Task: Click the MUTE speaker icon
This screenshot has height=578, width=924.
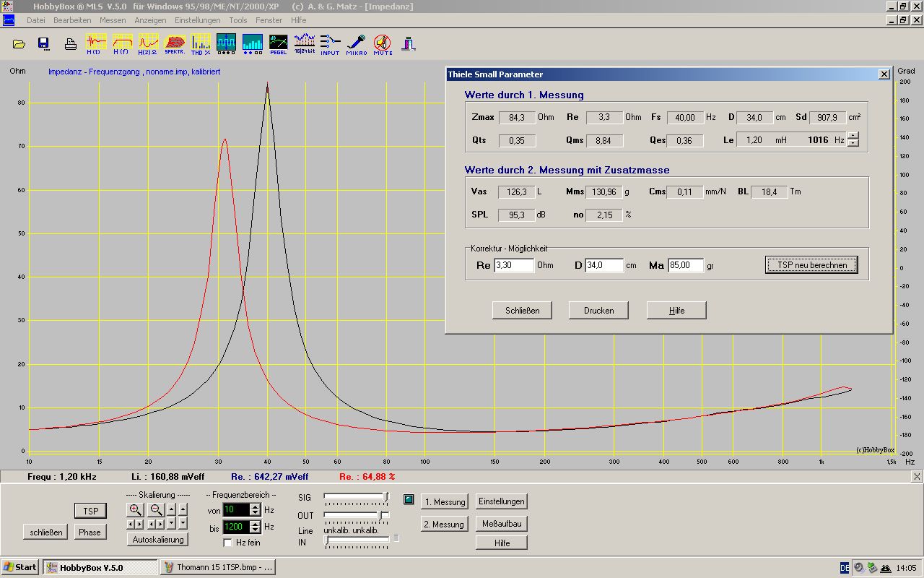Action: 383,43
